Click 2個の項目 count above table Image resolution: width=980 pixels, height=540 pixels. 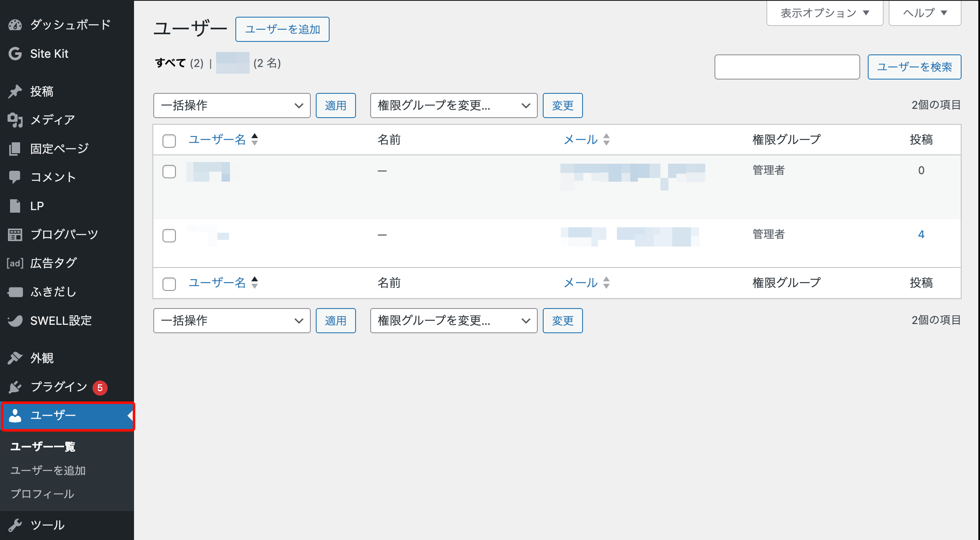(x=936, y=105)
